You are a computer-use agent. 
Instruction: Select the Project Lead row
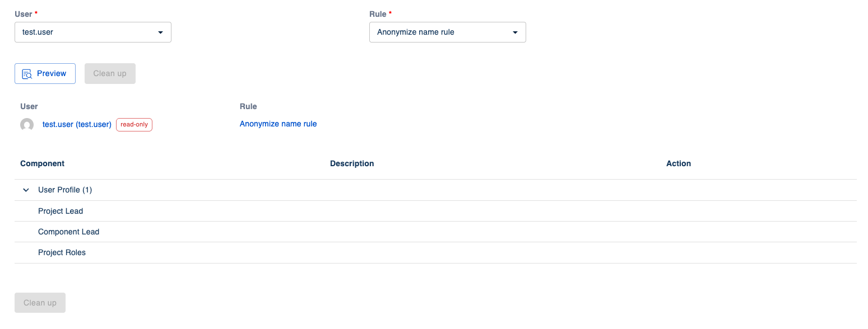(61, 211)
